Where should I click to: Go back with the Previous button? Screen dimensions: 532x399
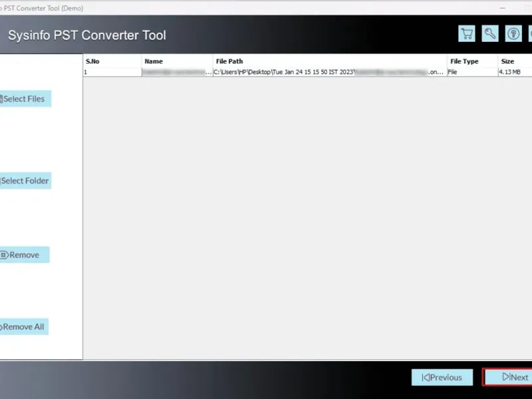click(x=442, y=377)
